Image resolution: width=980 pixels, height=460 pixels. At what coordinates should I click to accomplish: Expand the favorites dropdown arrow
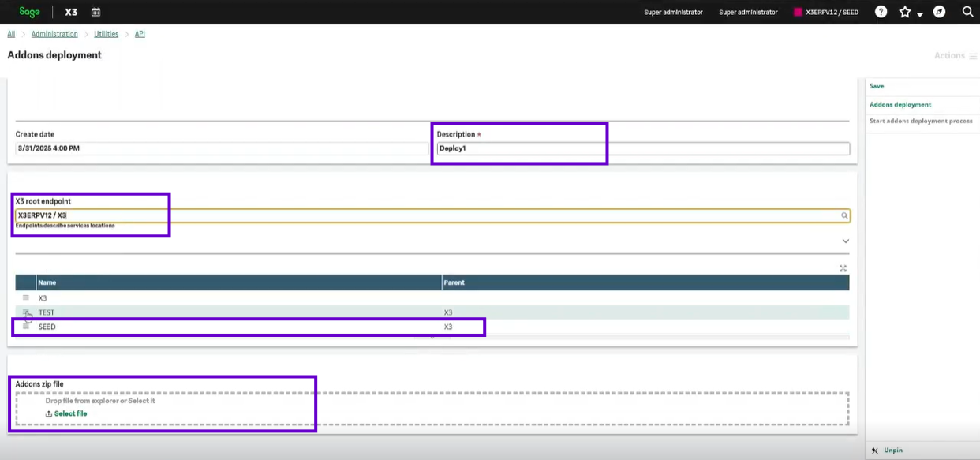click(920, 14)
